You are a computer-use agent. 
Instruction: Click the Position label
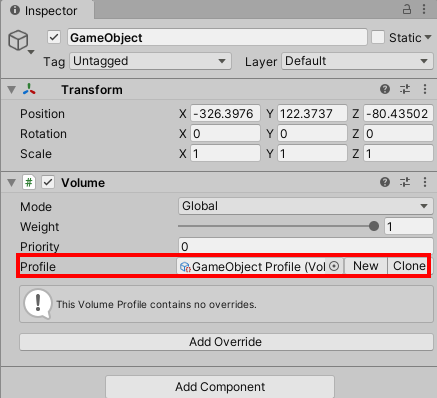[42, 114]
